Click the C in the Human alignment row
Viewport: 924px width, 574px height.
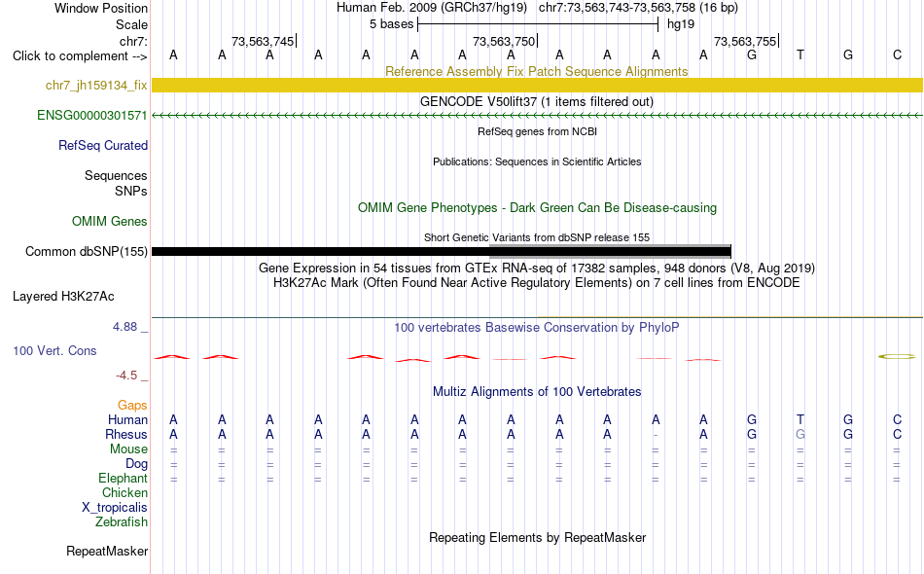click(x=897, y=420)
